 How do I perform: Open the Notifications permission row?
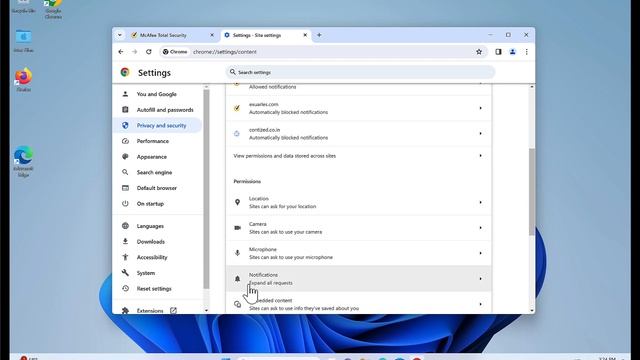tap(358, 279)
